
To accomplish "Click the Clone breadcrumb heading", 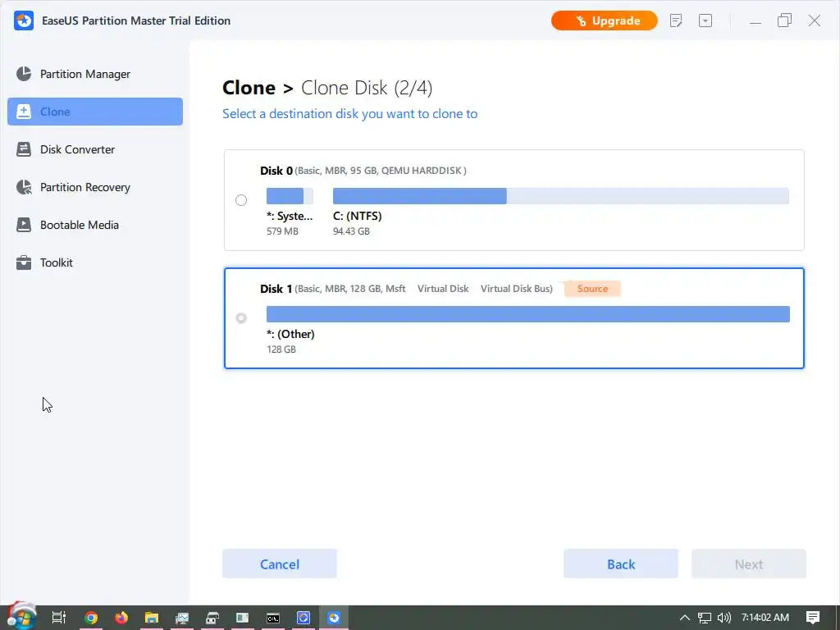I will [x=249, y=88].
